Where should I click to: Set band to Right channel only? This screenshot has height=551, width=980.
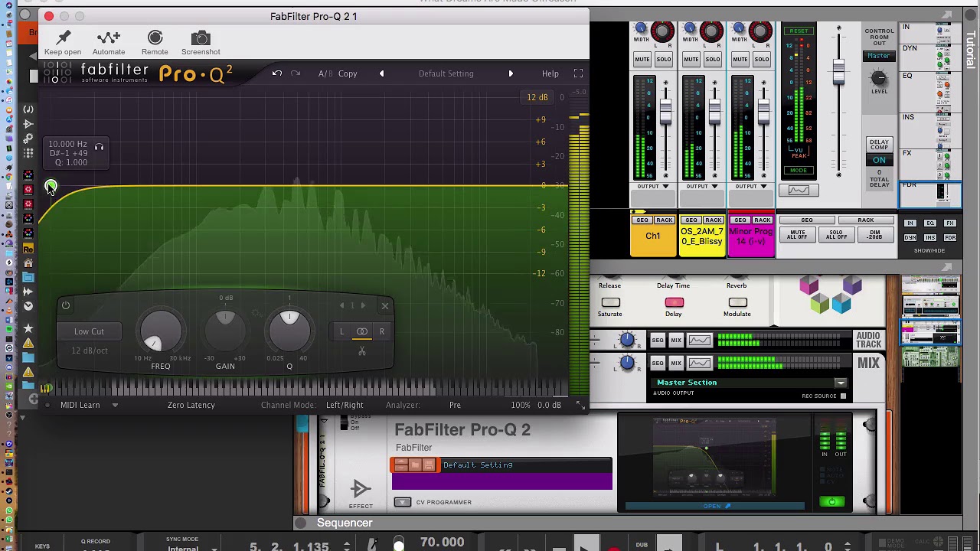coord(382,331)
